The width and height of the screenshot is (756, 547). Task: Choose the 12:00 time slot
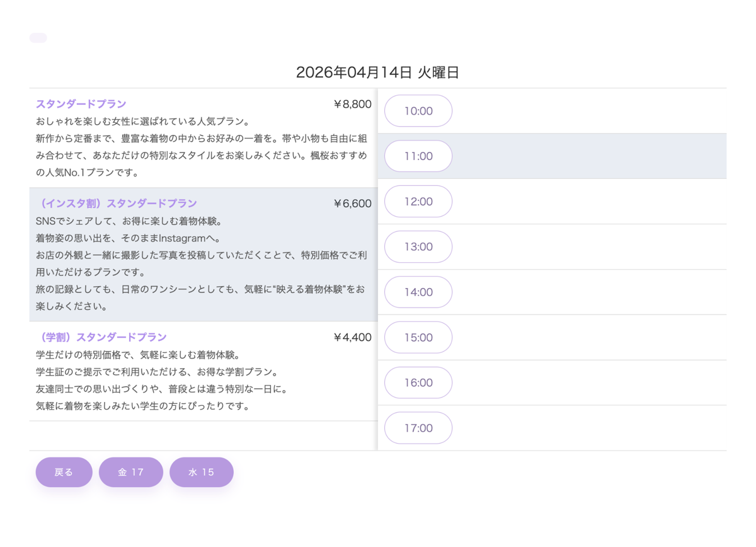[x=418, y=201]
